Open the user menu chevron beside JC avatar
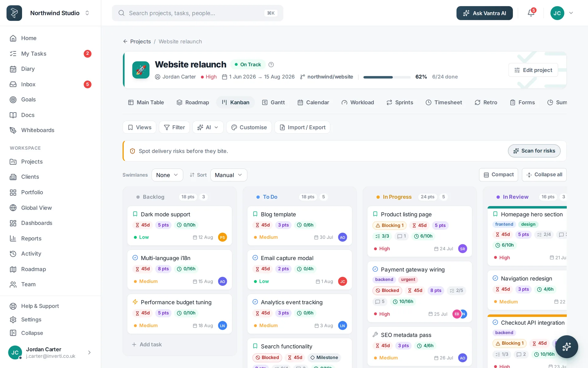The image size is (588, 368). click(x=571, y=13)
